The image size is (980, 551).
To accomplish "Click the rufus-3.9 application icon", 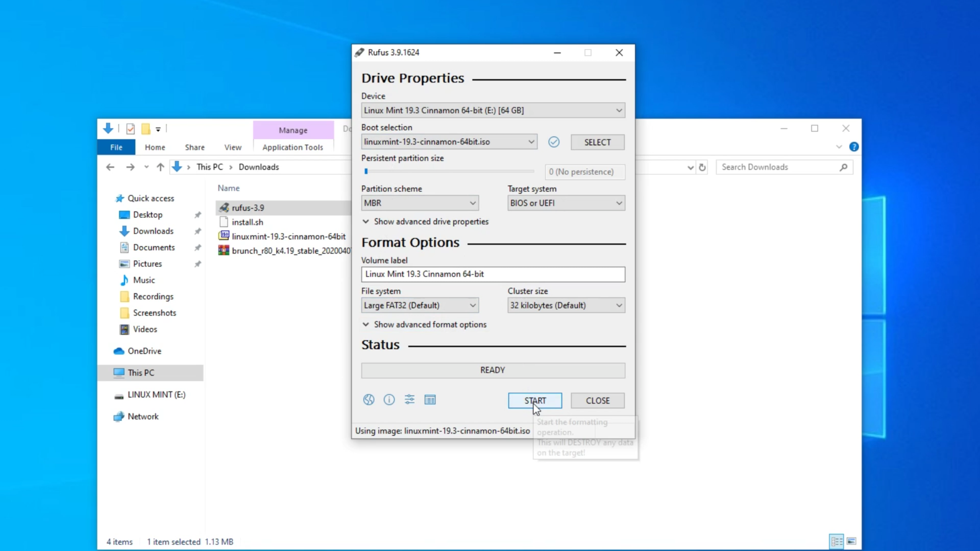I will 224,207.
